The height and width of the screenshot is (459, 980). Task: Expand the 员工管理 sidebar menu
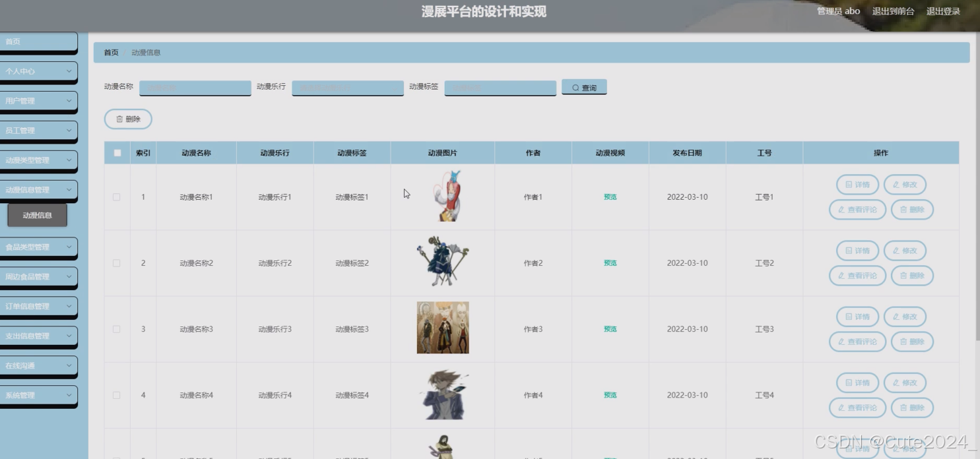pyautogui.click(x=38, y=131)
